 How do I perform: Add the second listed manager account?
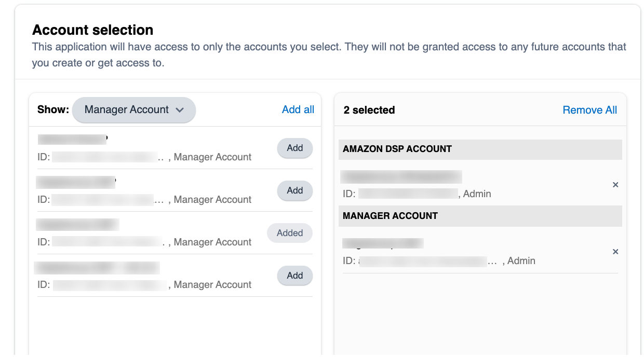[x=294, y=190]
